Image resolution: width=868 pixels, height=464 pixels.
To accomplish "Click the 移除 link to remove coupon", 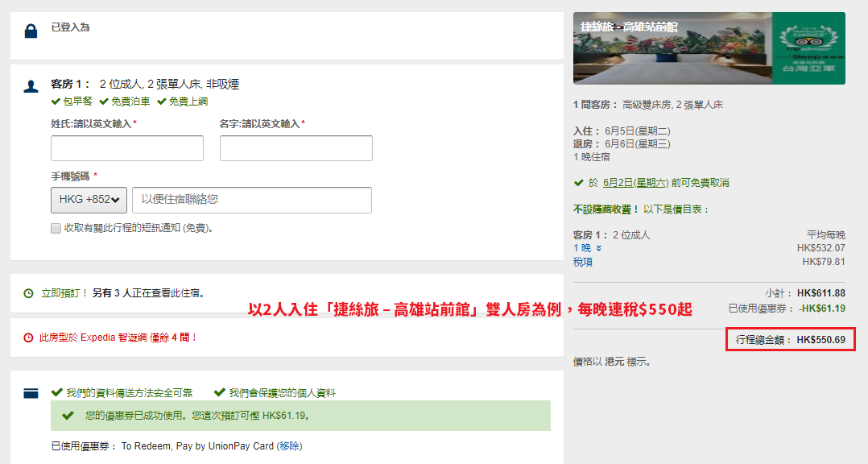I will 290,446.
